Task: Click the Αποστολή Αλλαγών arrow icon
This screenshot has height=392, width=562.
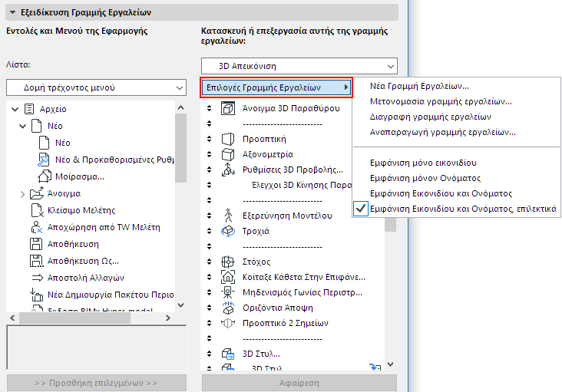Action: [36, 278]
